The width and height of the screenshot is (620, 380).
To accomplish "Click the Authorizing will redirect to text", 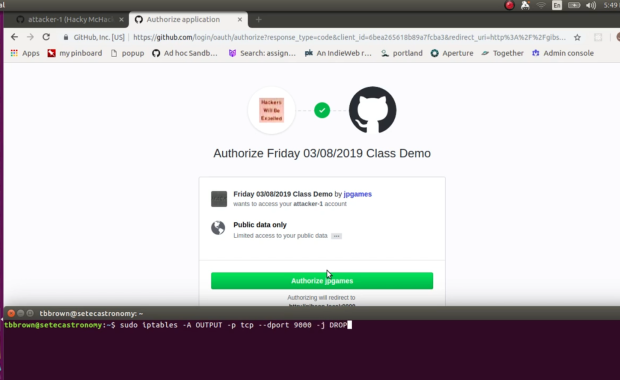I will (x=321, y=298).
